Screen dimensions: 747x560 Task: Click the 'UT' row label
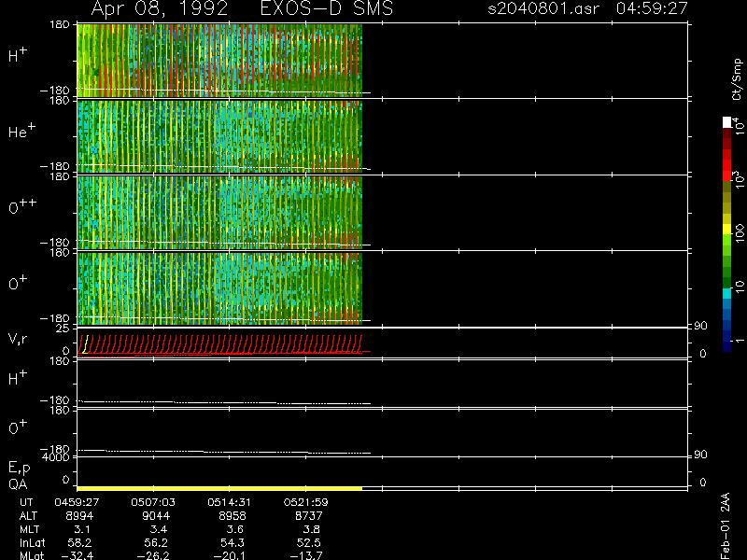tap(26, 502)
